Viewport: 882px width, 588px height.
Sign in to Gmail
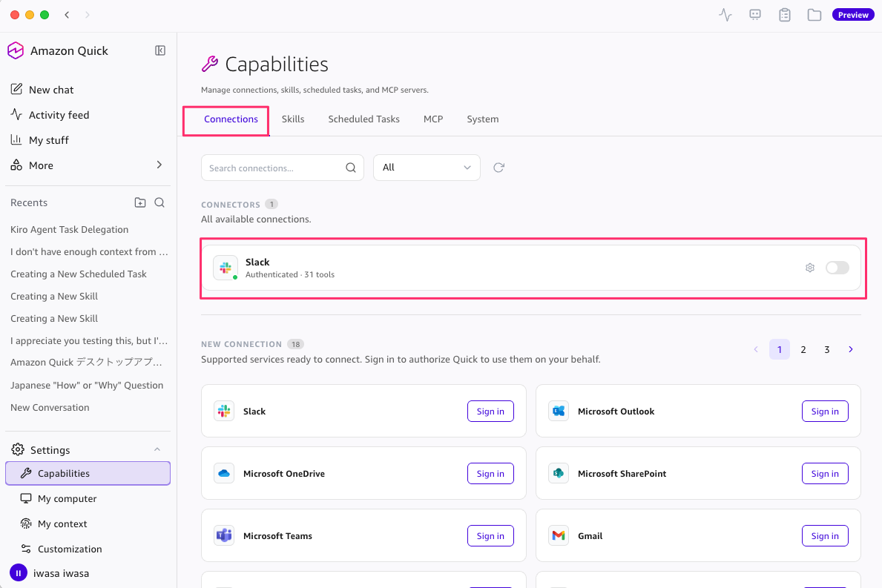pyautogui.click(x=825, y=535)
